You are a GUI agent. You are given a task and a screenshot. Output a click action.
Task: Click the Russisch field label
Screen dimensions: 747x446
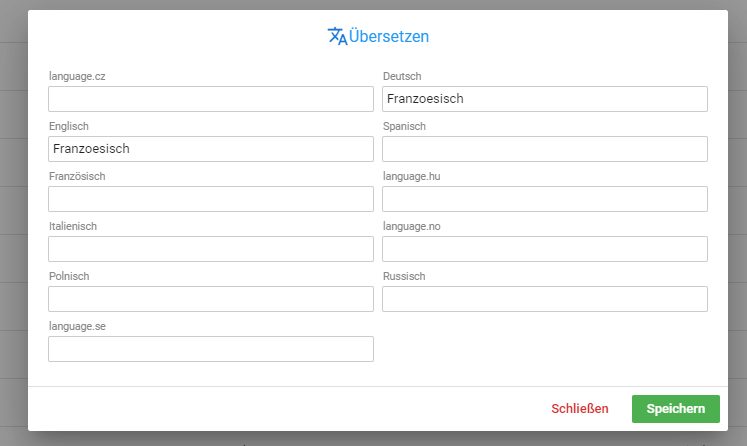click(404, 276)
